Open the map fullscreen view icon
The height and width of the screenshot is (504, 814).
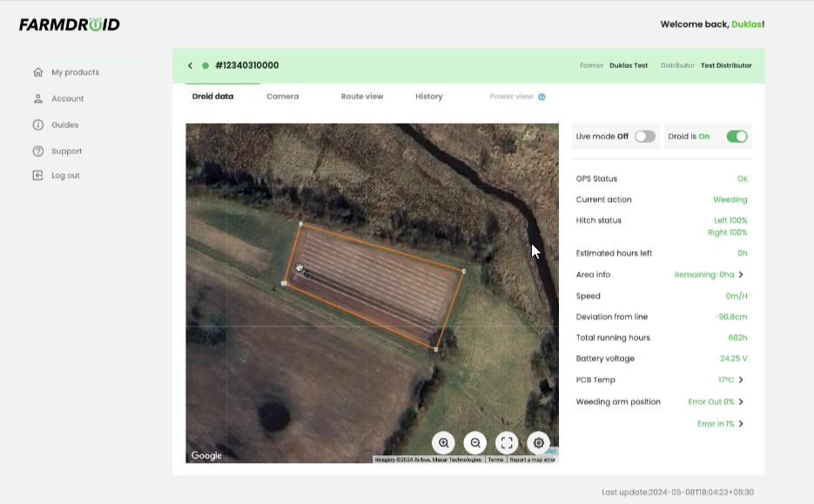[506, 443]
